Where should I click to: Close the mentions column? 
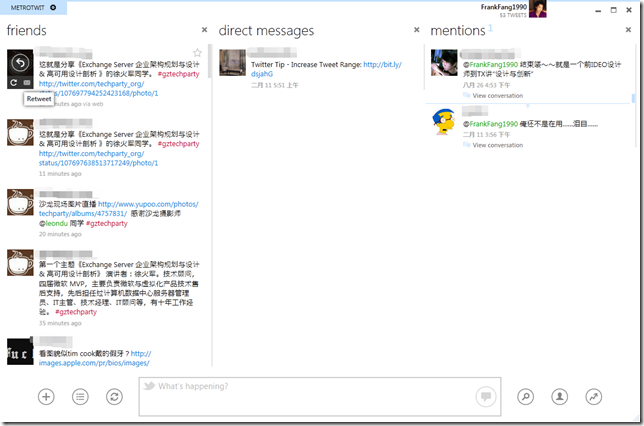pos(628,30)
